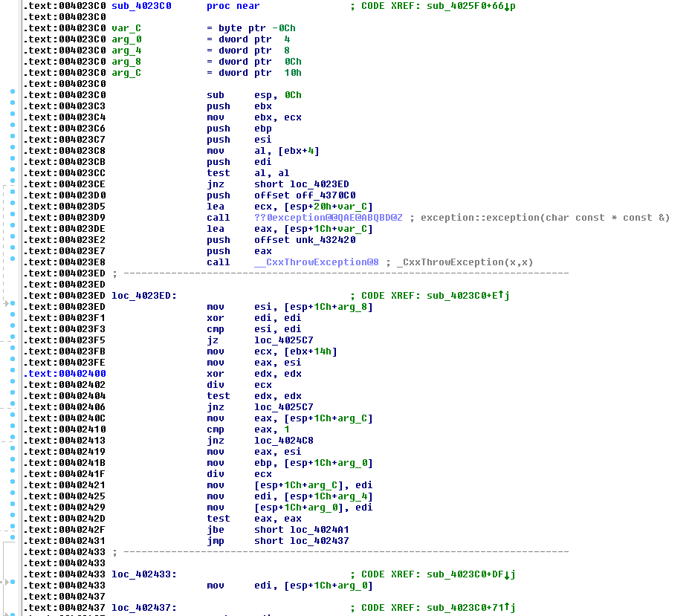692x616 pixels.
Task: Toggle breakpoint dot at 0040242F jbe line
Action: click(x=13, y=530)
